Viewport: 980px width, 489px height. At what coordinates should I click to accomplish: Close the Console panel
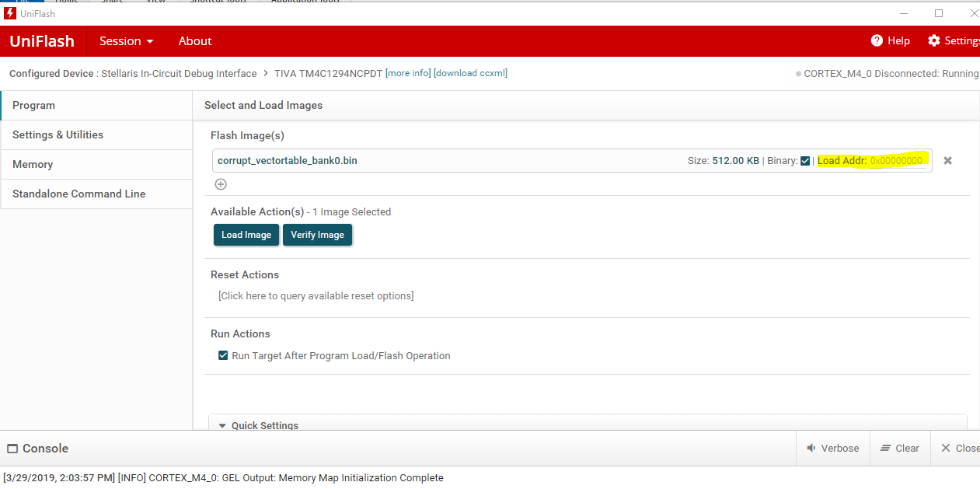pyautogui.click(x=961, y=449)
